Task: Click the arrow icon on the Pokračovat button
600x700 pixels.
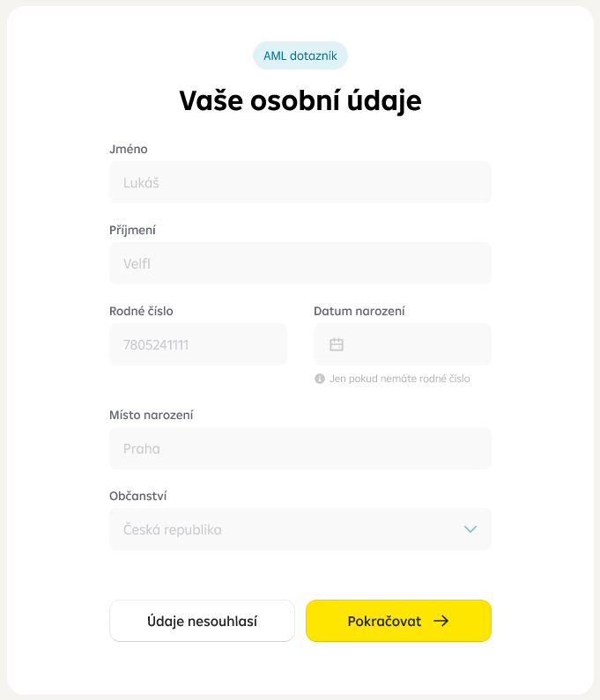Action: click(441, 621)
